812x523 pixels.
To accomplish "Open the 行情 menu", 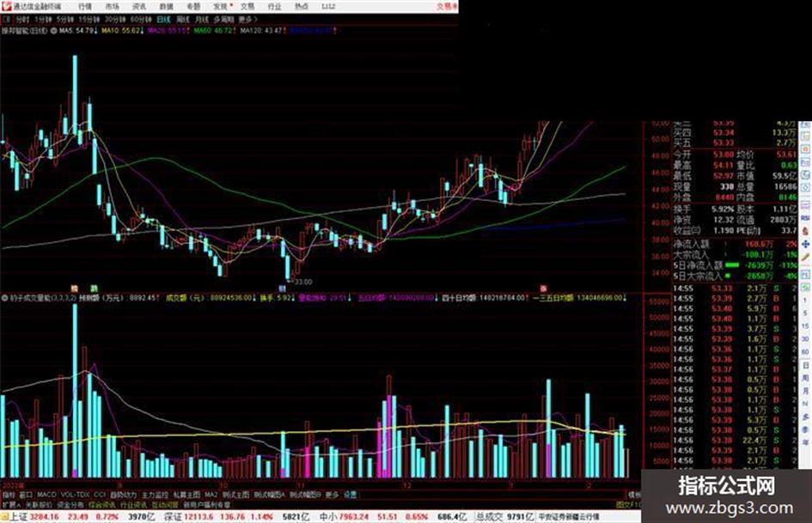I will (85, 7).
